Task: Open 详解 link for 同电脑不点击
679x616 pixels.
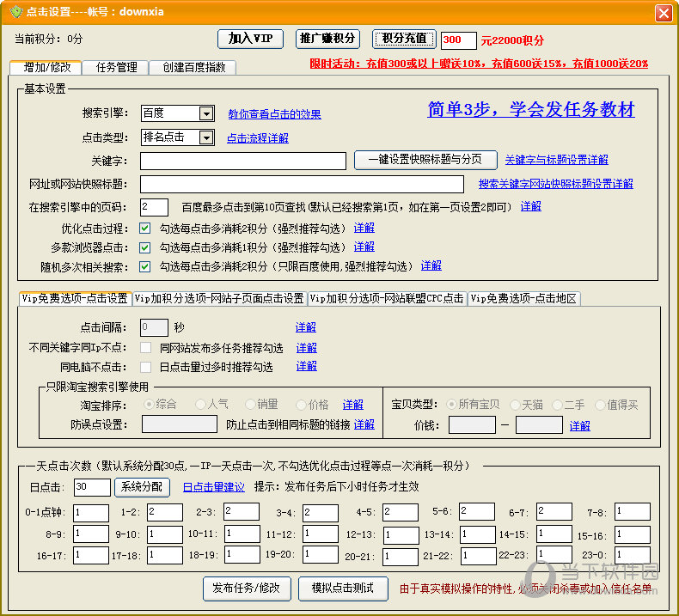Action: [x=306, y=366]
